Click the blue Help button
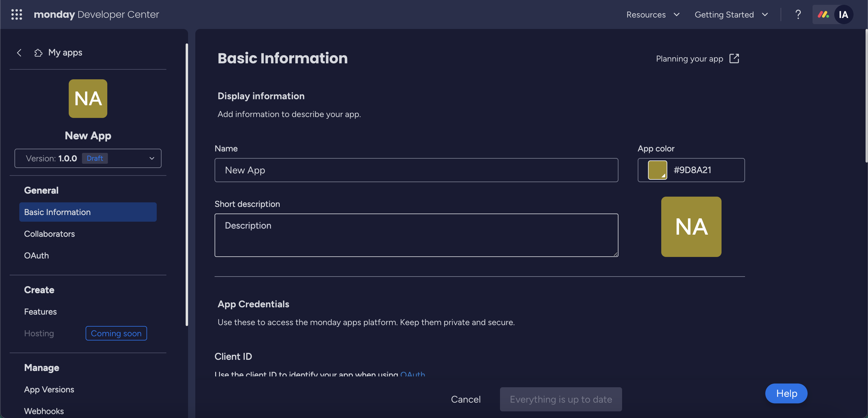 pyautogui.click(x=786, y=393)
